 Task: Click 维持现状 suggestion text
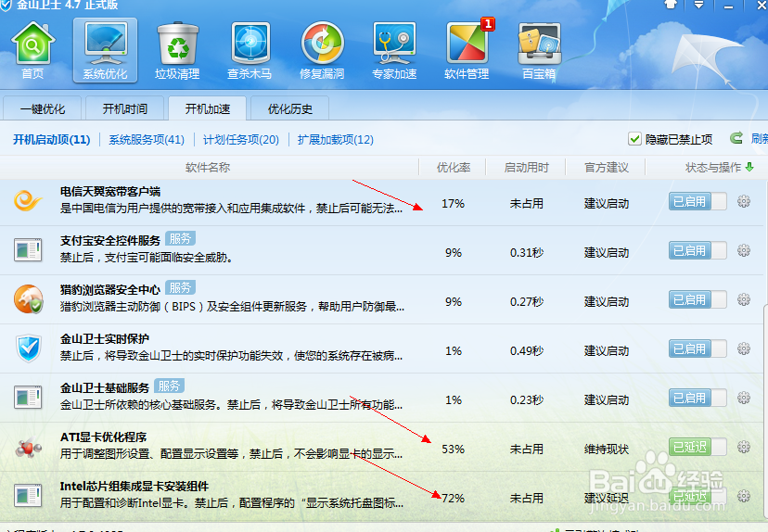pyautogui.click(x=607, y=450)
